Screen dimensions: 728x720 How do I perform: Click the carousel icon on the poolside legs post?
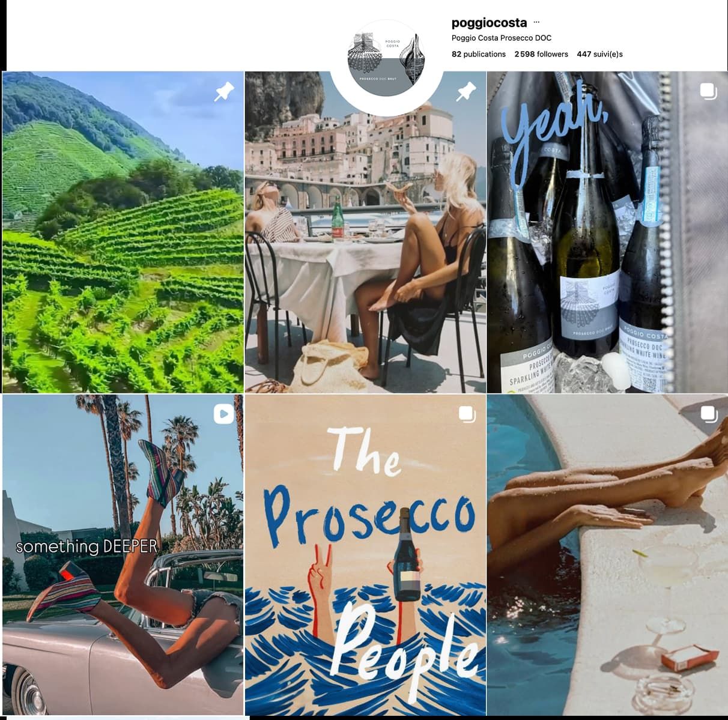[708, 414]
